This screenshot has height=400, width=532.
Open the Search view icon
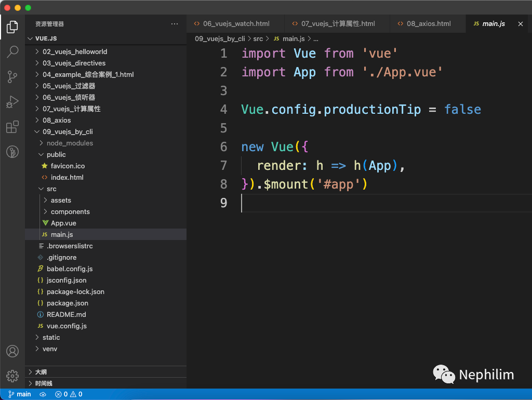(x=12, y=52)
